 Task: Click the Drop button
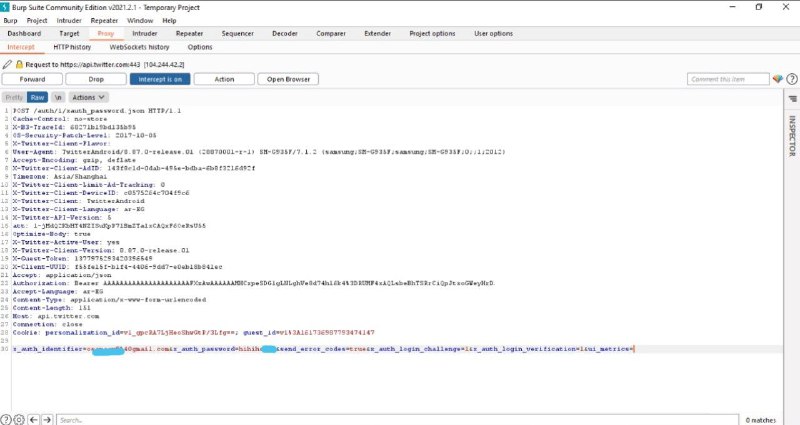tap(96, 79)
